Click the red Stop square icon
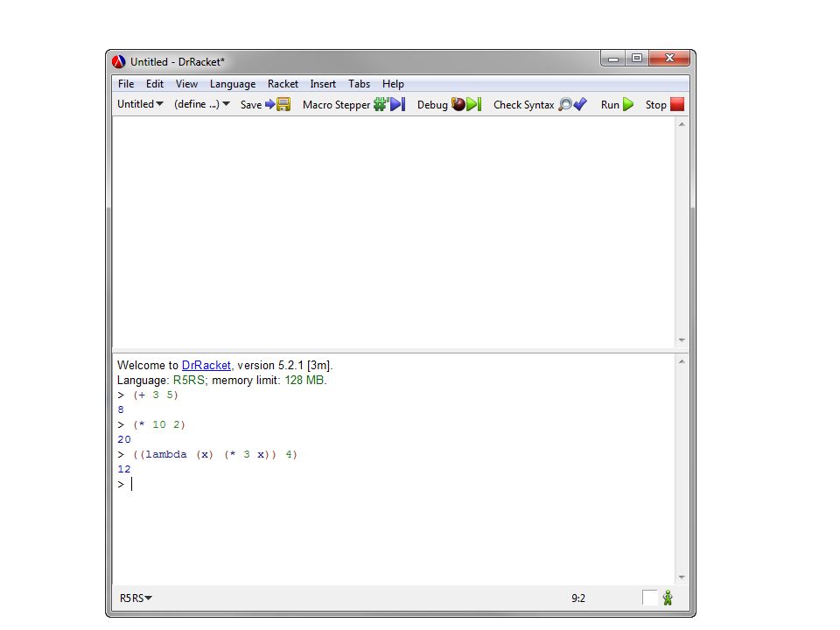Image resolution: width=840 pixels, height=630 pixels. tap(677, 104)
